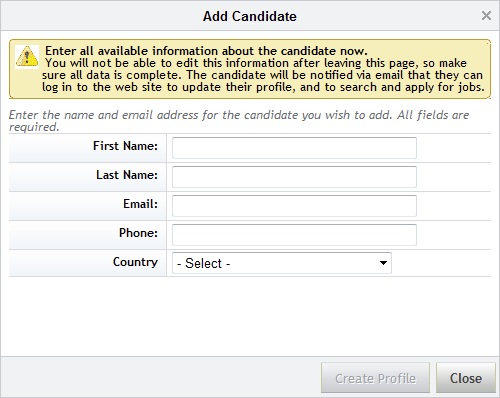This screenshot has height=398, width=500.
Task: Focus the First Name text field
Action: tap(294, 148)
